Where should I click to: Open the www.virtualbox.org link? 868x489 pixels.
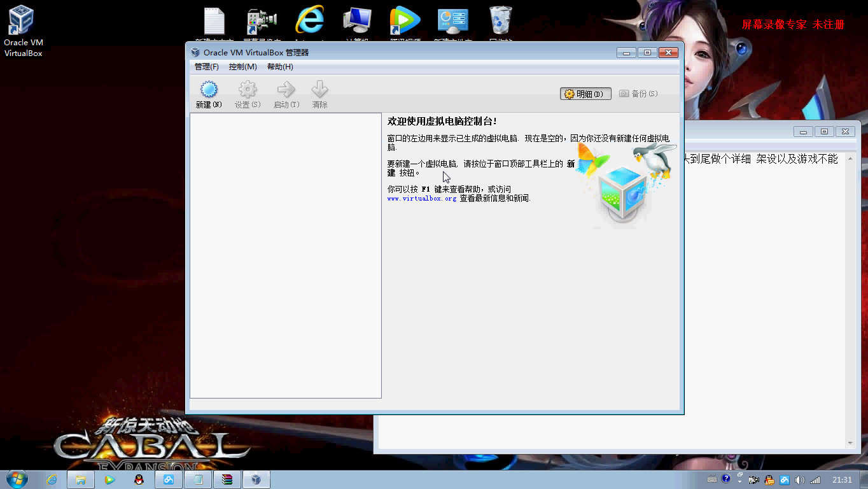point(422,199)
